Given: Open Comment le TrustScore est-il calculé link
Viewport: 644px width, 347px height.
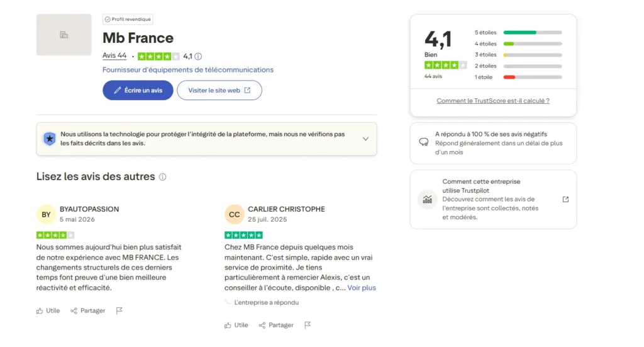Looking at the screenshot, I should point(493,101).
